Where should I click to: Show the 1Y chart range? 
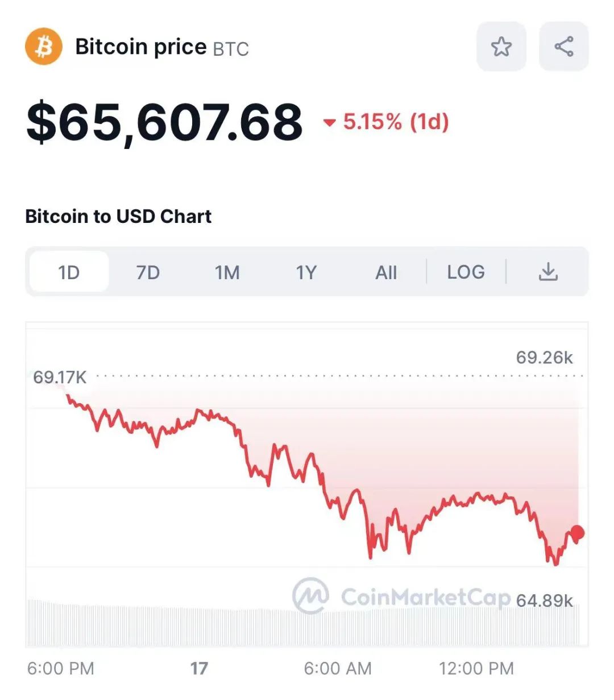point(306,272)
